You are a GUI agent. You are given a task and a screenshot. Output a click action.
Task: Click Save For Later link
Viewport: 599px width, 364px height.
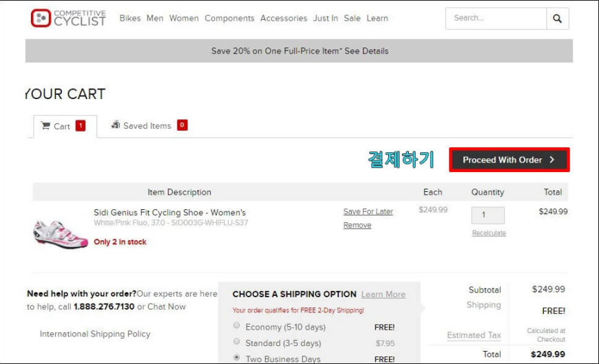pyautogui.click(x=368, y=211)
